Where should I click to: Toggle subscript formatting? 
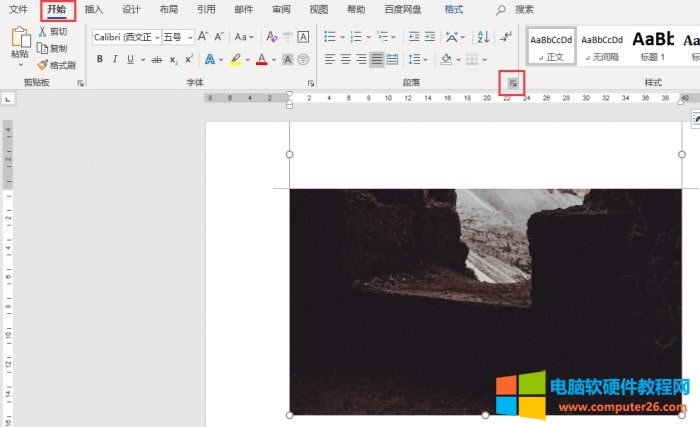click(172, 59)
